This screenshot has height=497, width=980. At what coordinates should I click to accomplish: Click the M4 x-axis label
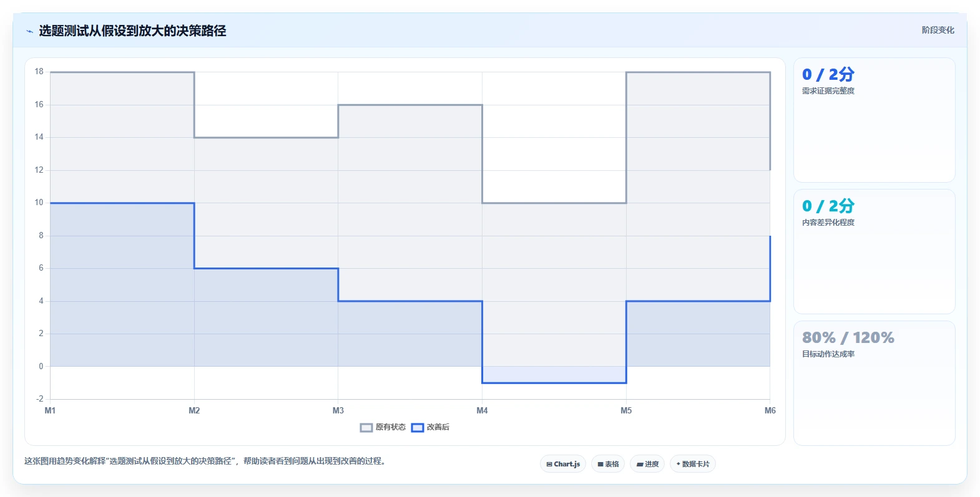click(482, 410)
